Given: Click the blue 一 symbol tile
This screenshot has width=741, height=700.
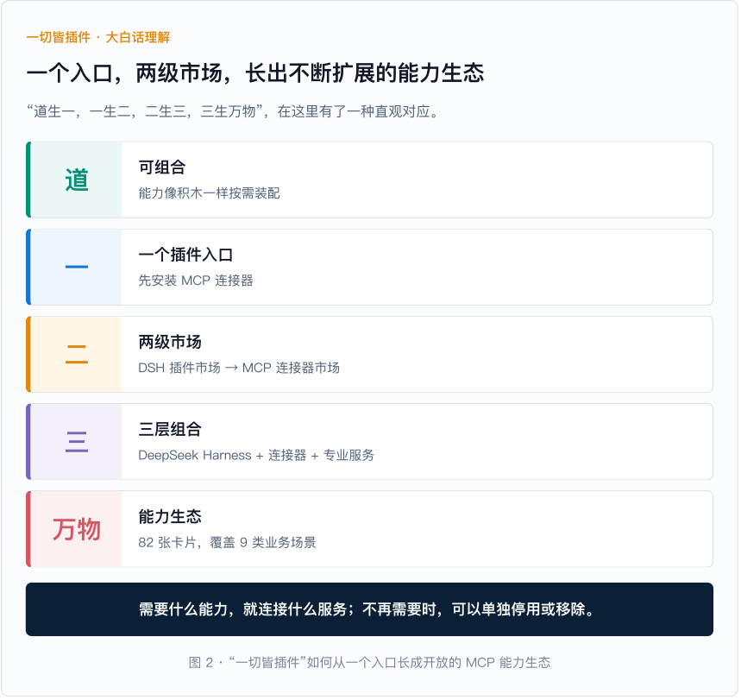Looking at the screenshot, I should (76, 268).
